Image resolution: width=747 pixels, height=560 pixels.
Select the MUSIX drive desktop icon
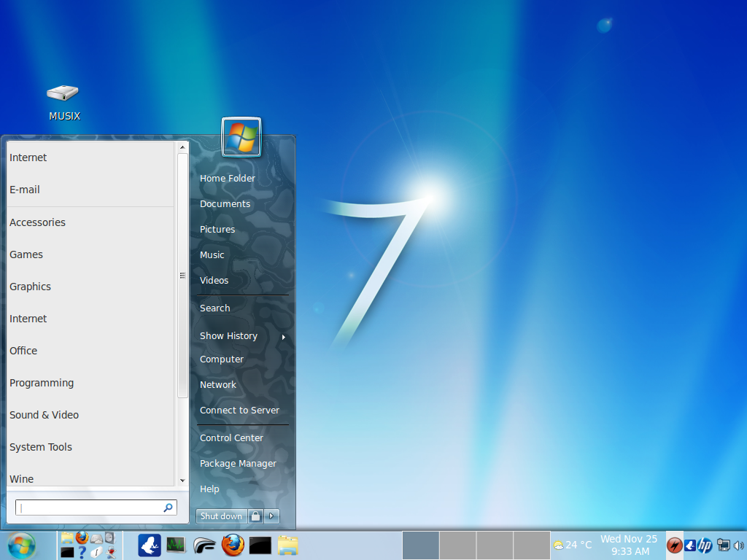(x=63, y=102)
